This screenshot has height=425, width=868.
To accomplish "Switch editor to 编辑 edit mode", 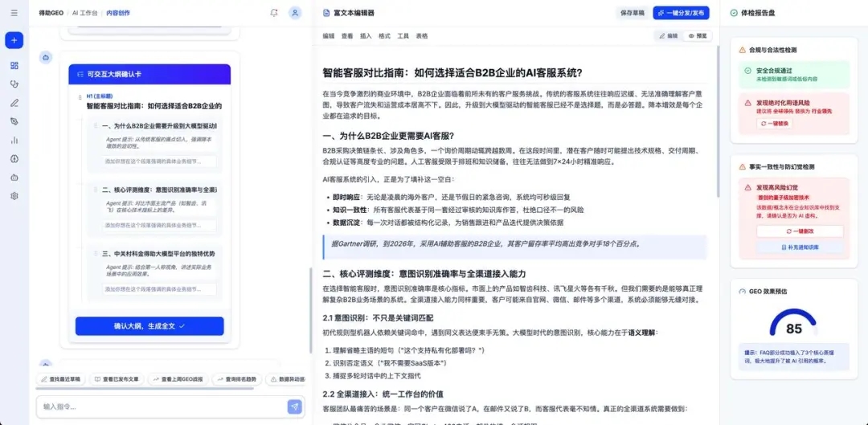I will 668,36.
